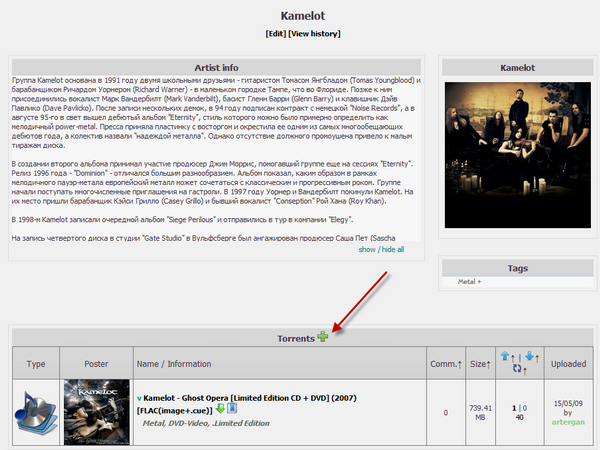600x450 pixels.
Task: Sort by completed using the refresh arrows icon
Action: [x=517, y=368]
